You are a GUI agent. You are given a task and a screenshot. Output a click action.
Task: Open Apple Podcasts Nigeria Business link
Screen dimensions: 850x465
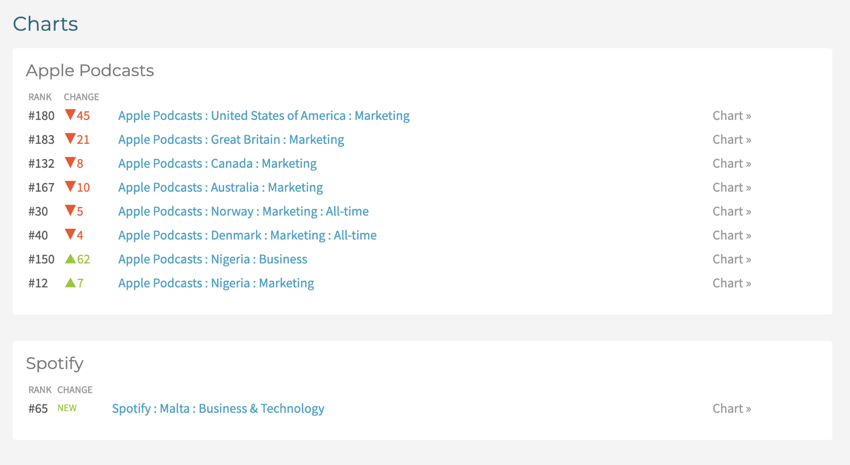[212, 260]
